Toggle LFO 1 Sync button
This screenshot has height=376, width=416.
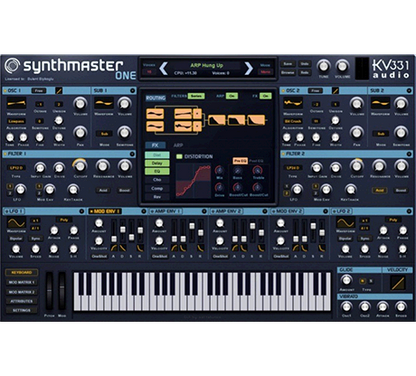coord(36,239)
